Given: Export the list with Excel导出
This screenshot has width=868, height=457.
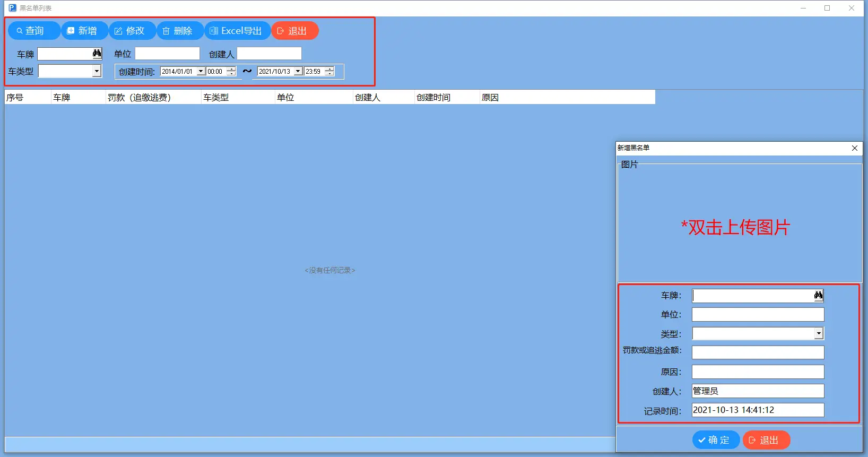Looking at the screenshot, I should pos(237,31).
